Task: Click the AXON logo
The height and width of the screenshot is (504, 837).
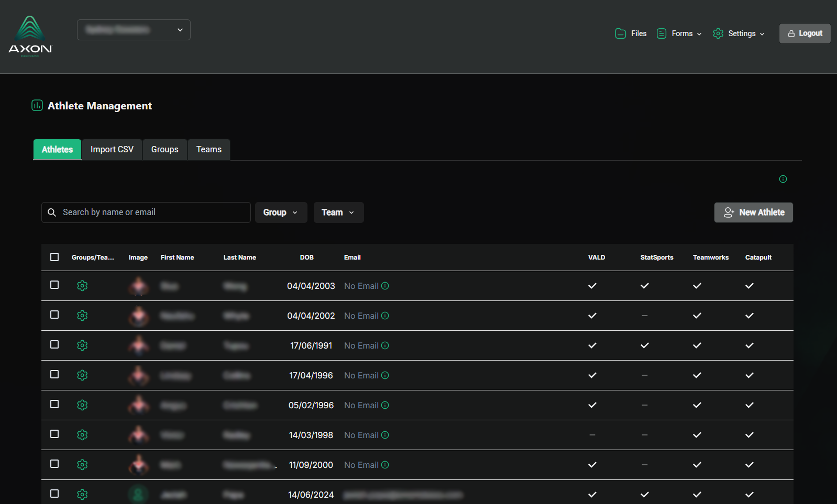Action: 30,36
